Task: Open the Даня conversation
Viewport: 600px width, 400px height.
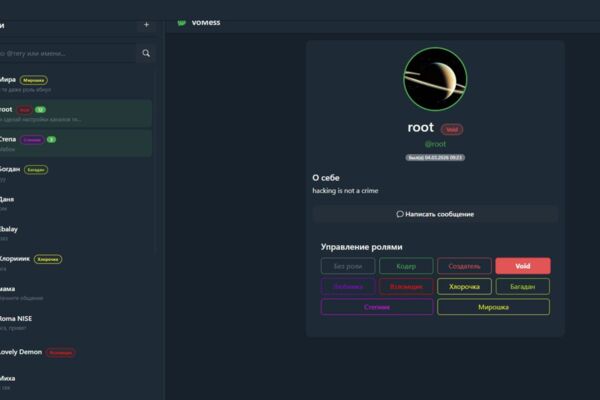Action: pyautogui.click(x=76, y=203)
